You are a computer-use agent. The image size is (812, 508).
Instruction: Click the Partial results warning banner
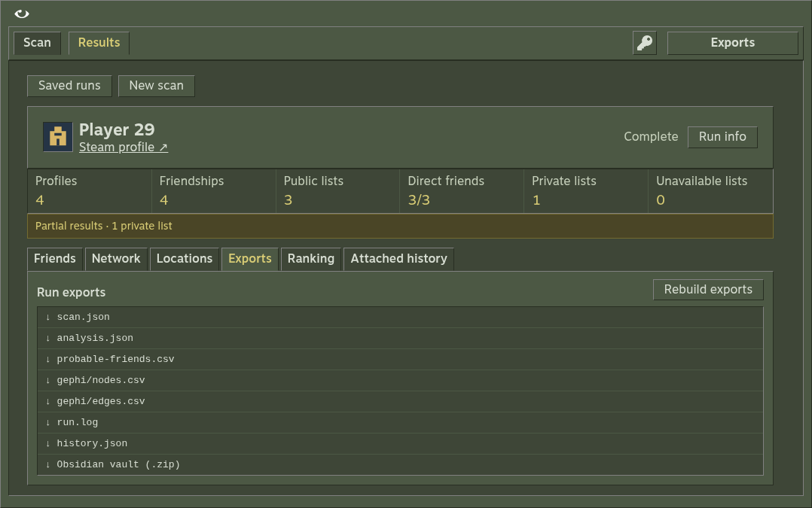pos(400,226)
